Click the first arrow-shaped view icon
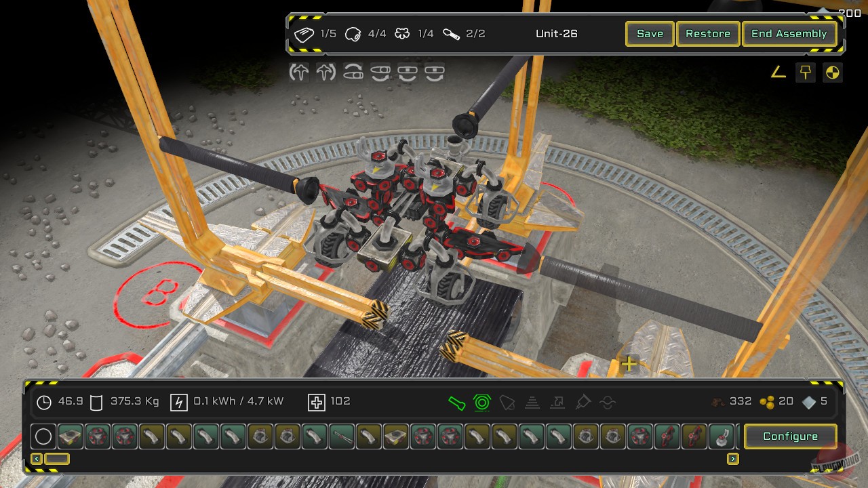868x488 pixels. click(x=299, y=72)
